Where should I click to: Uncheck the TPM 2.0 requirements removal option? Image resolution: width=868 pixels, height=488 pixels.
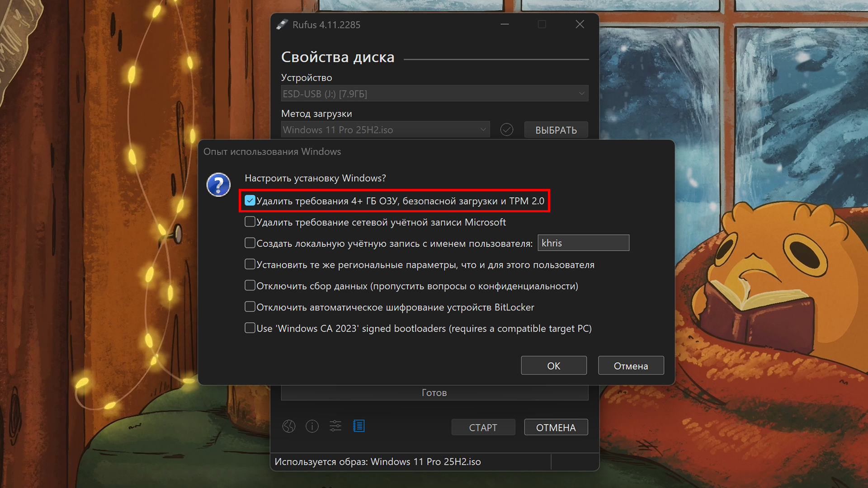coord(250,201)
